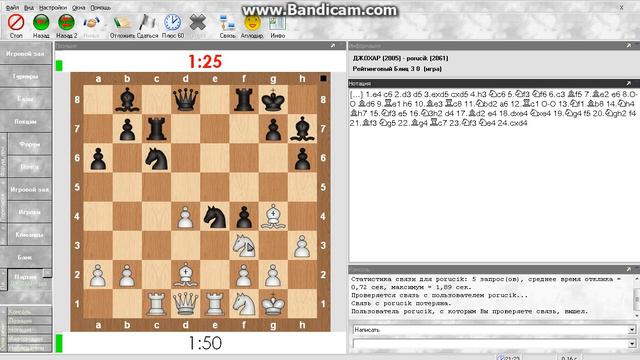
Task: Select the white knight on f3
Action: [x=244, y=245]
